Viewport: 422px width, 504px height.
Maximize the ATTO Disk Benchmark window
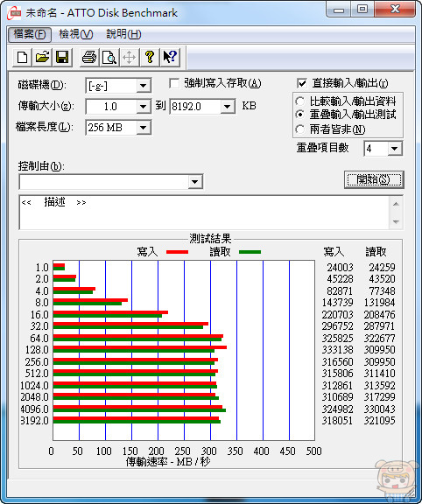click(x=362, y=10)
